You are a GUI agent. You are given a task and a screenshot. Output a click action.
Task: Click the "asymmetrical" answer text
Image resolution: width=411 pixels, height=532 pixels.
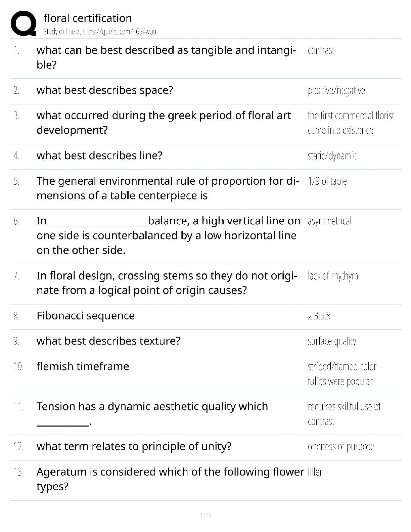tap(329, 221)
